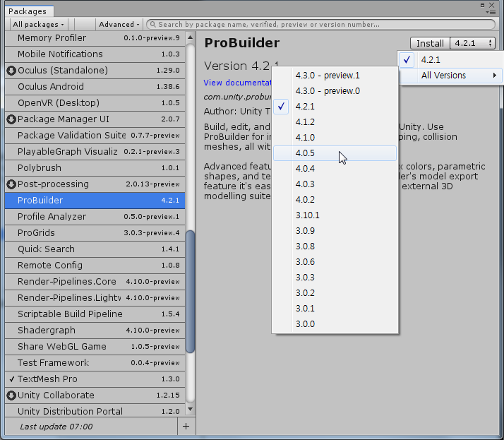Click download icon beside Oculus (Standalone)
504x440 pixels.
click(11, 71)
